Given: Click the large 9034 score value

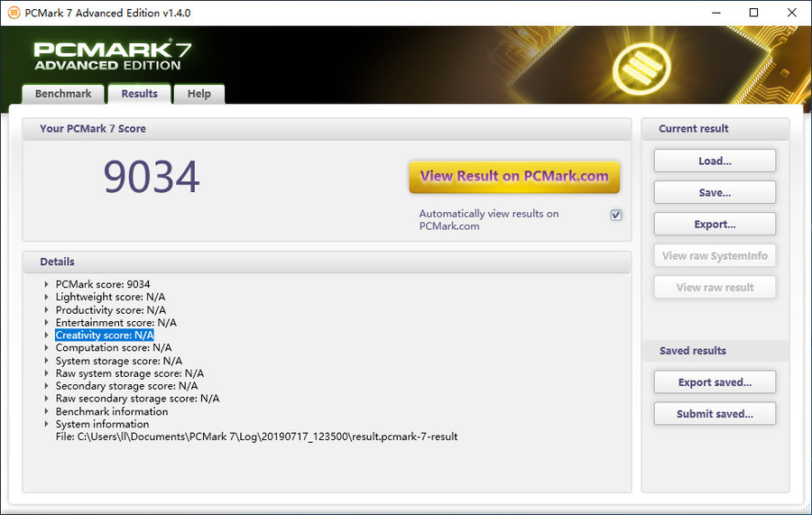Looking at the screenshot, I should [152, 177].
